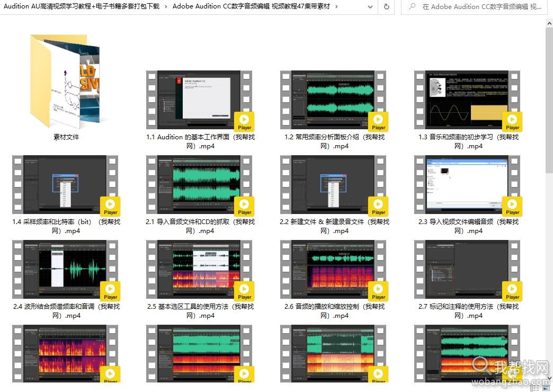The image size is (553, 392).
Task: Click the vertical scrollbar thumb
Action: point(549,100)
